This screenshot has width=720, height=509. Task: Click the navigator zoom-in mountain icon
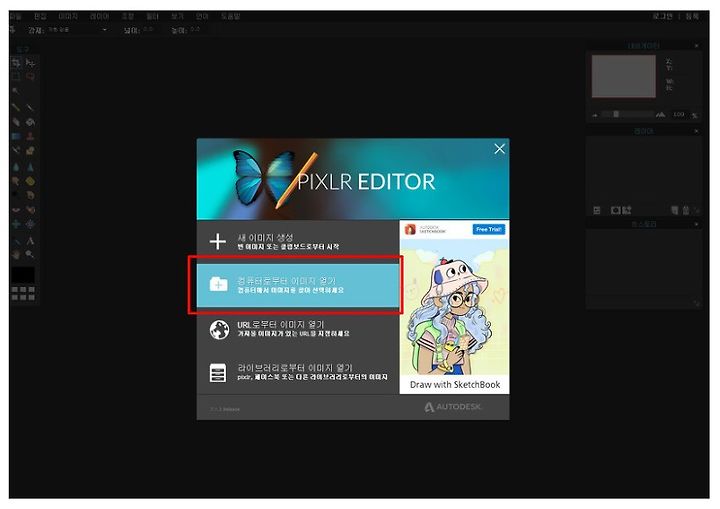pyautogui.click(x=661, y=114)
